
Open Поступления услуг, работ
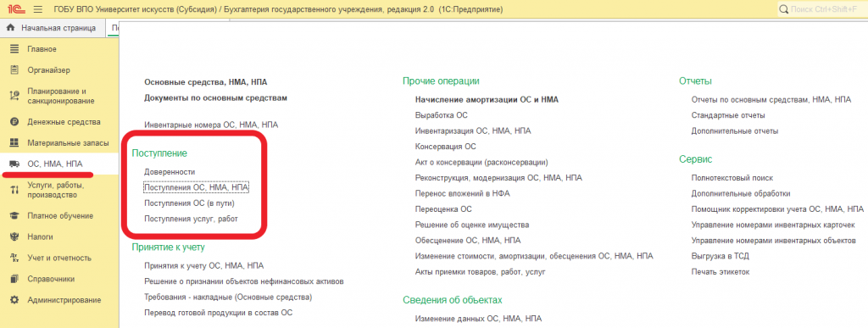click(x=191, y=219)
